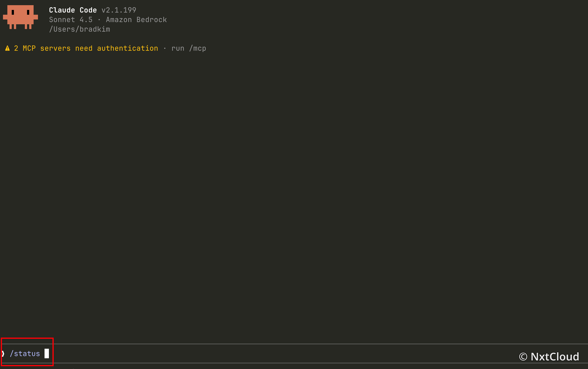
Task: Click the "Amazon Bedrock" provider text
Action: click(x=136, y=19)
